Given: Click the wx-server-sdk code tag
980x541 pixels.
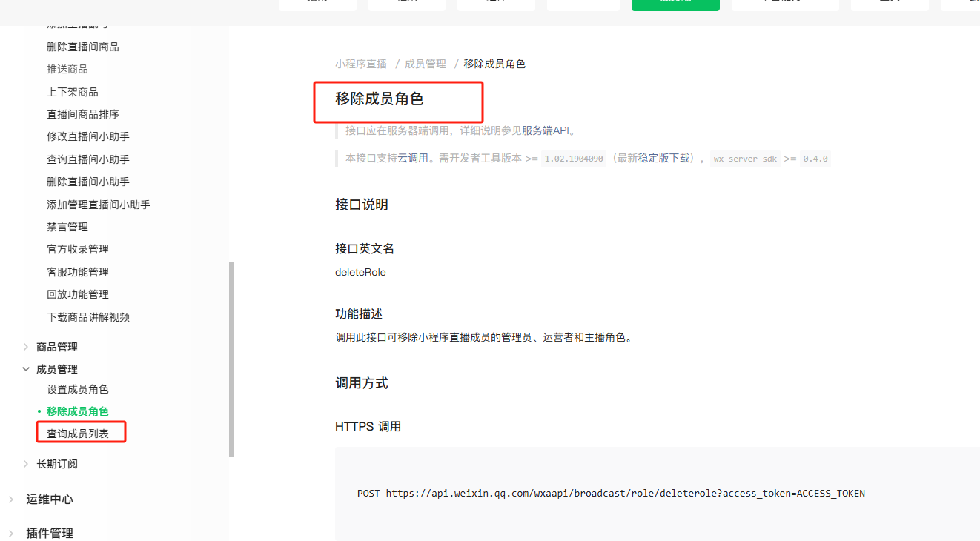Looking at the screenshot, I should pyautogui.click(x=745, y=159).
